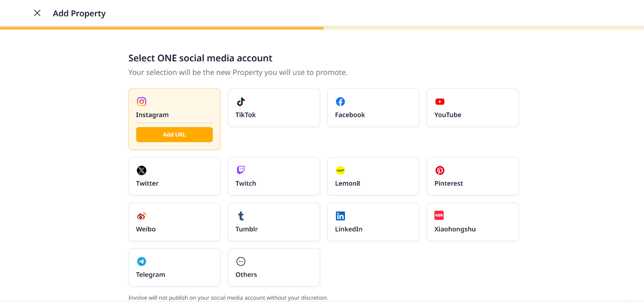Image resolution: width=644 pixels, height=302 pixels.
Task: Click the Telegram paper plane icon
Action: pyautogui.click(x=141, y=261)
